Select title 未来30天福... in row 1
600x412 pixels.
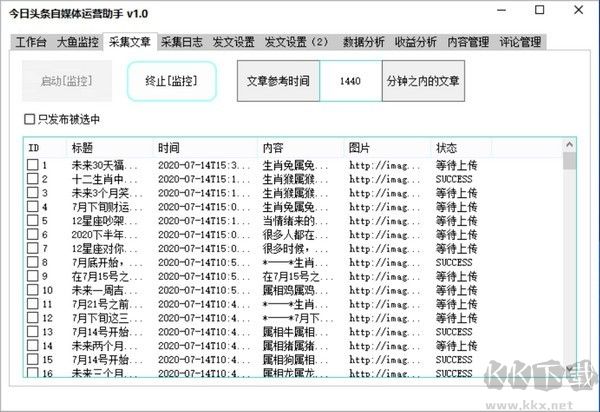click(104, 165)
